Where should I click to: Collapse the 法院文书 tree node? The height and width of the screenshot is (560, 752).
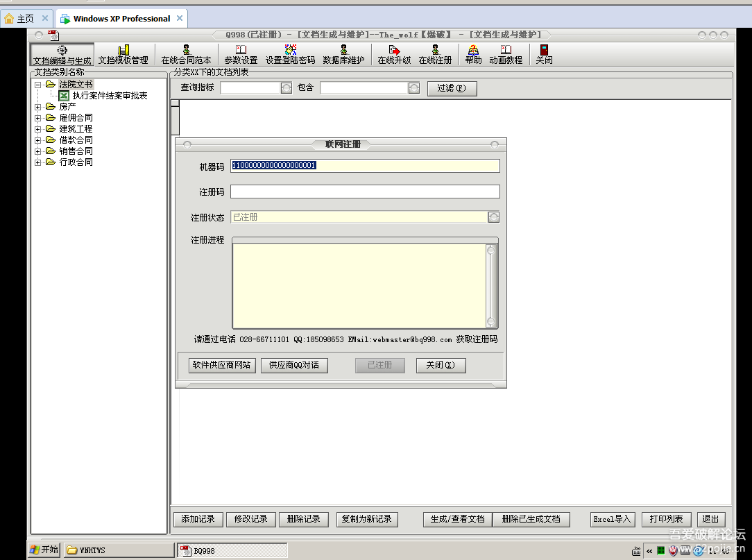click(37, 85)
